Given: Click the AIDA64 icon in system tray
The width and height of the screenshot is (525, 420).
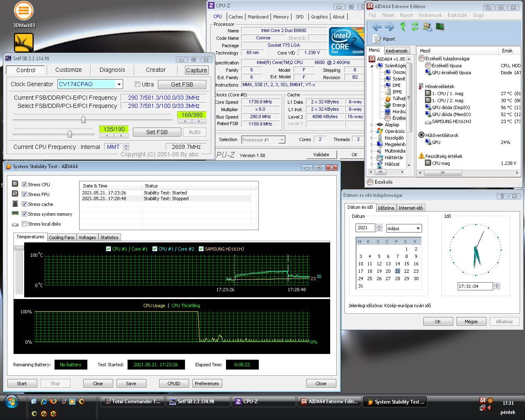Looking at the screenshot, I should pyautogui.click(x=483, y=400).
